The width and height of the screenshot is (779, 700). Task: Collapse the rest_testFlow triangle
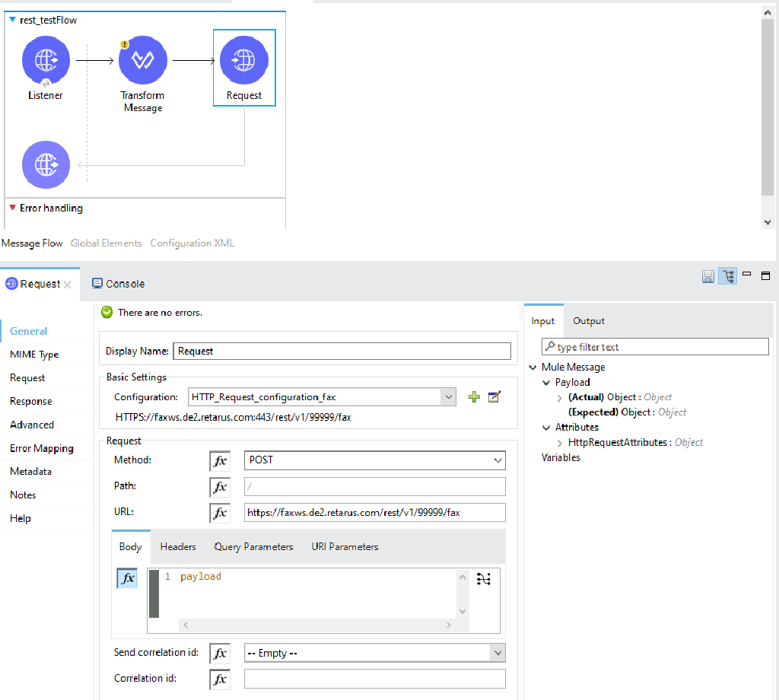(12, 20)
